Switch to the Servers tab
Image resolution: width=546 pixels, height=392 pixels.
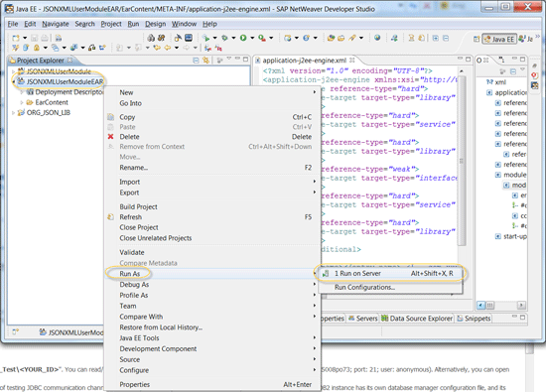pos(362,319)
